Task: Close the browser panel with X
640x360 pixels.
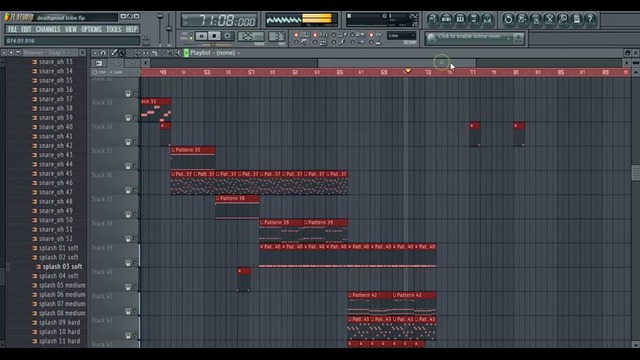Action: [82, 53]
